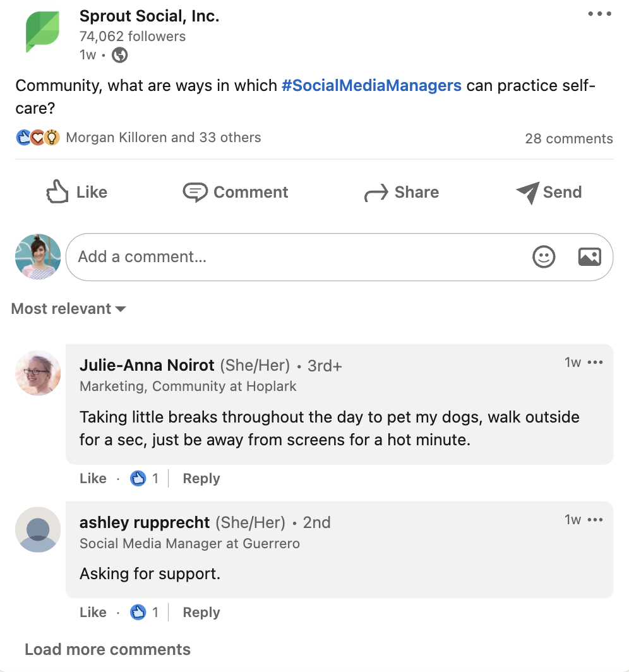Screen dimensions: 629x672
Task: Open the post's three-dot options menu
Action: pyautogui.click(x=599, y=14)
